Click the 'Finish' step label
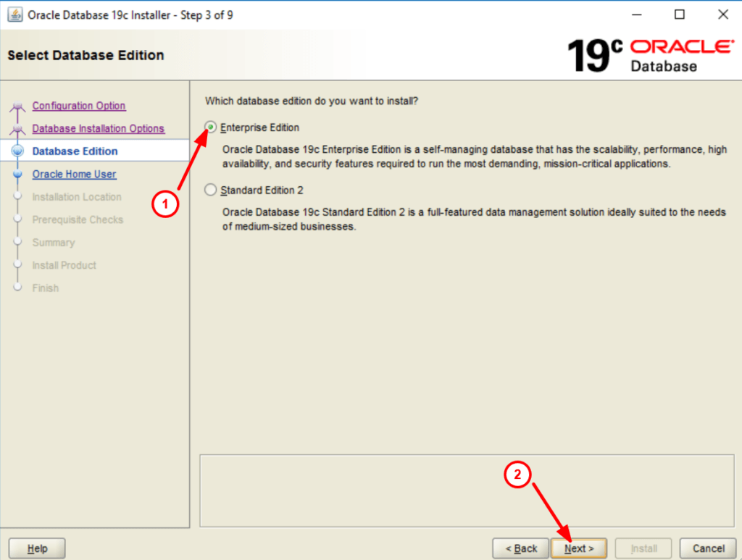 click(46, 288)
